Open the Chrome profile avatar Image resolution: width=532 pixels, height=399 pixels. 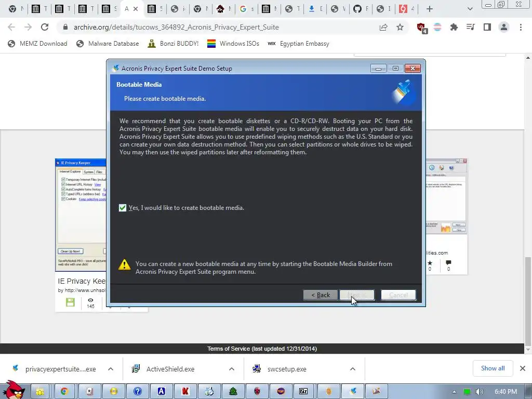point(504,27)
